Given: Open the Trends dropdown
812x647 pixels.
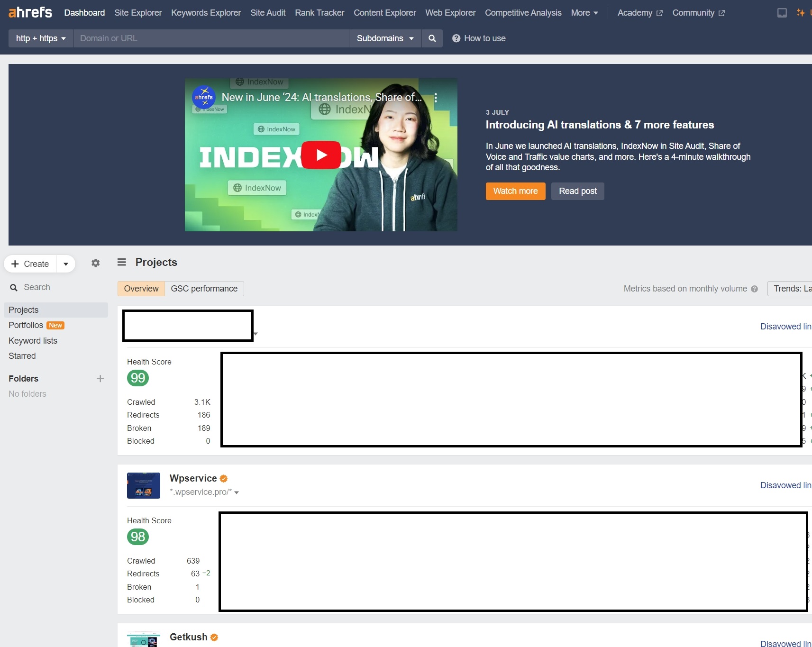Looking at the screenshot, I should [790, 289].
